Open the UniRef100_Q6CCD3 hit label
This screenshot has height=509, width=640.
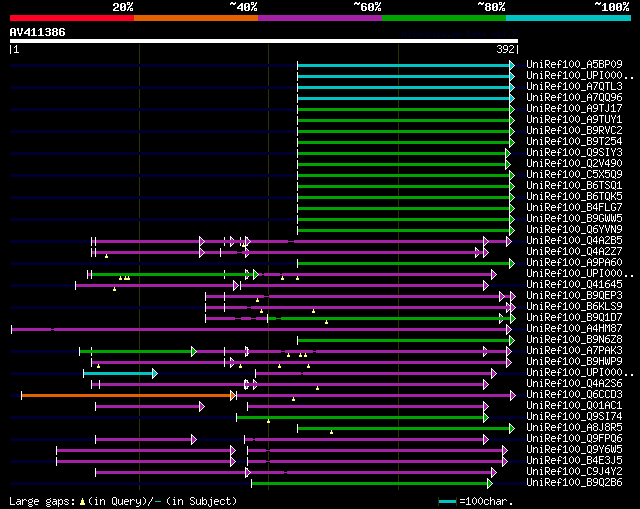[574, 394]
